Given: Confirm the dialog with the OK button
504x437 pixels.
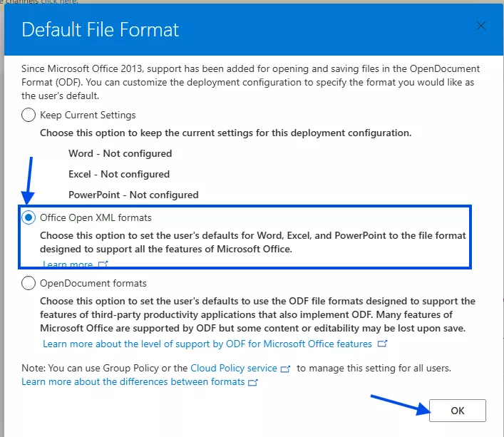Looking at the screenshot, I should 458,411.
